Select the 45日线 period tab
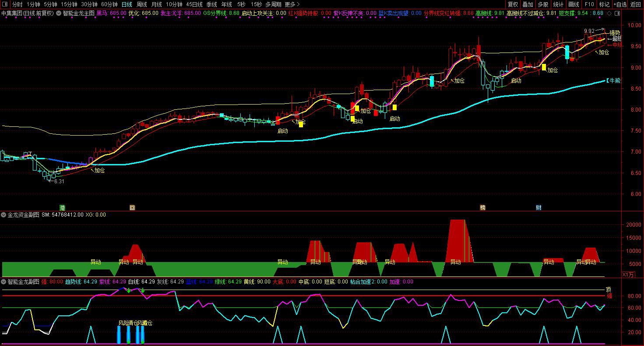This screenshot has width=644, height=346. (x=194, y=4)
